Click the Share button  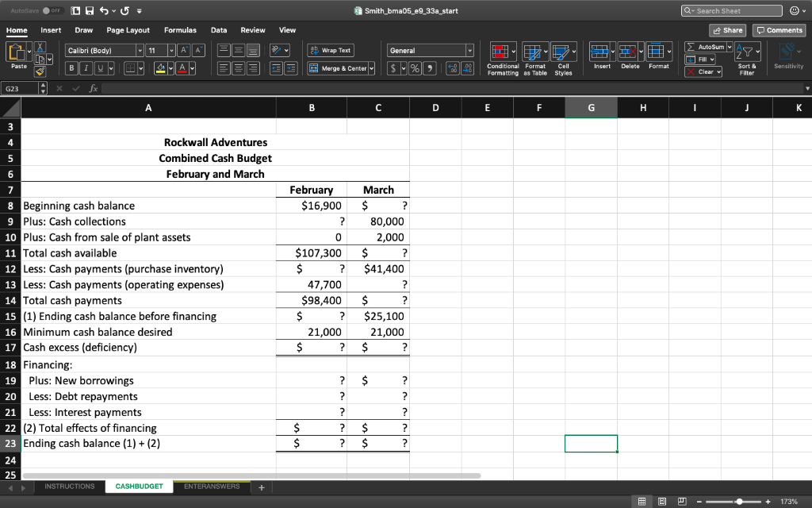pyautogui.click(x=727, y=29)
